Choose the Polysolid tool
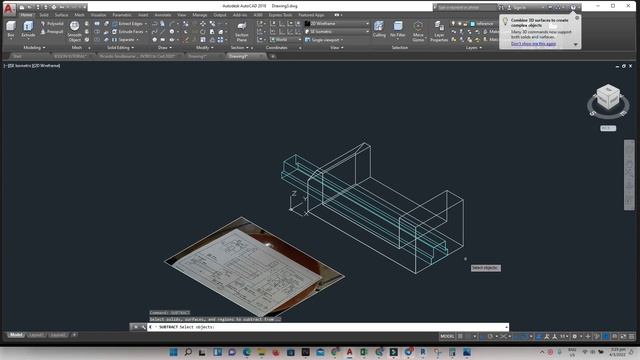Viewport: 640px width, 360px height. (x=52, y=24)
